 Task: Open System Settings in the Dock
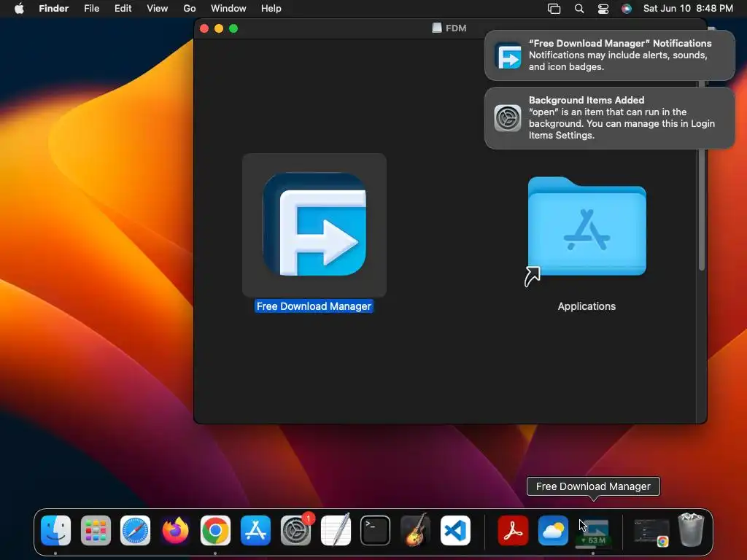tap(295, 531)
